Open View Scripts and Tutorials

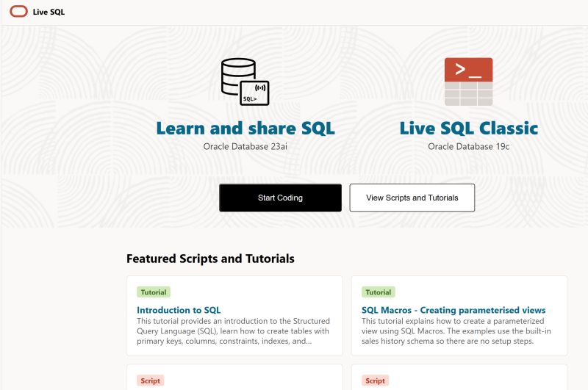412,198
